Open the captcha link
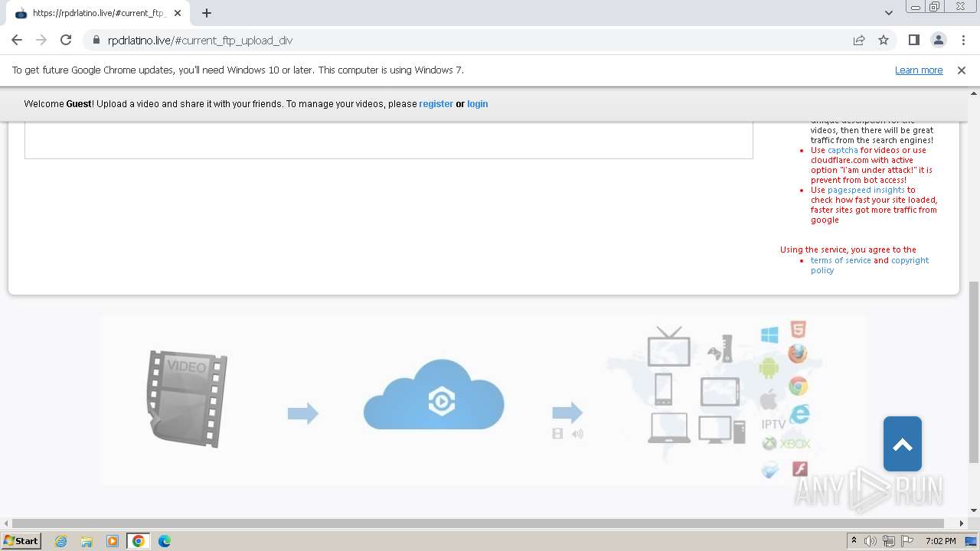This screenshot has width=980, height=551. pyautogui.click(x=843, y=150)
